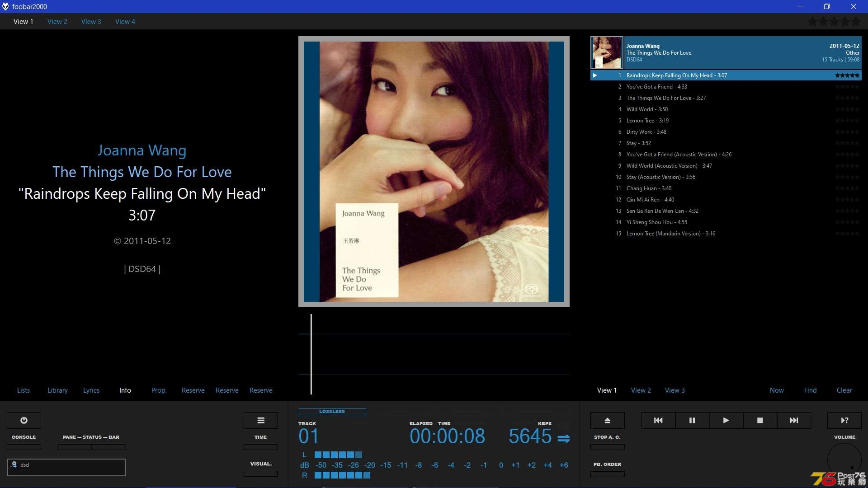
Task: Click the elapsed time display 00:00:08
Action: click(447, 436)
